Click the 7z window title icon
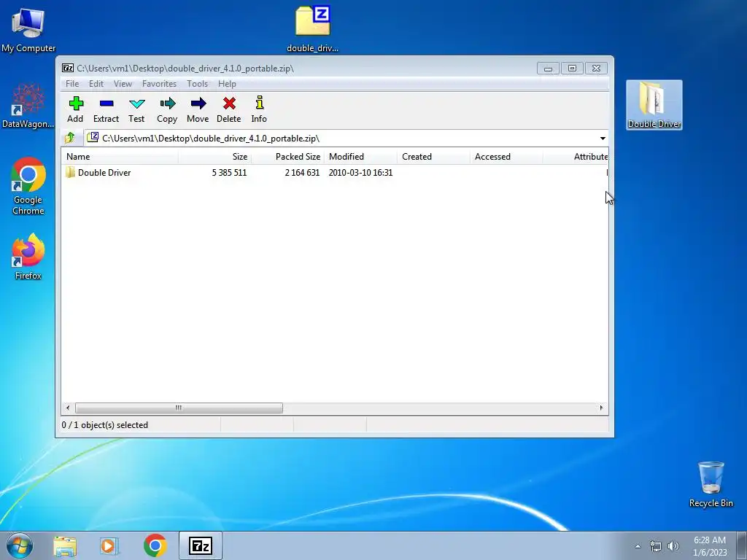The width and height of the screenshot is (747, 560). (x=68, y=68)
